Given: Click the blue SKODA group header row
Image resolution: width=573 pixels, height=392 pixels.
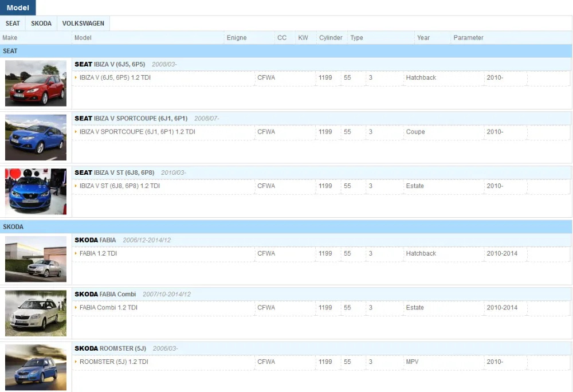Looking at the screenshot, I should [x=286, y=227].
